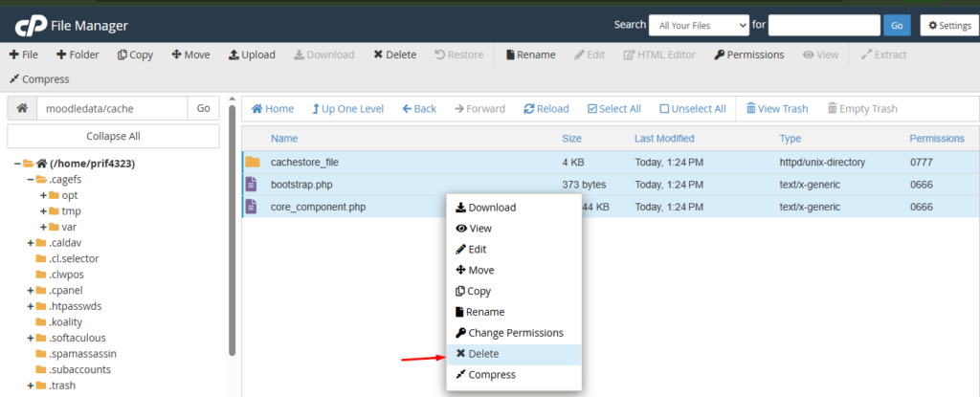Click the Move toolbar button

click(x=190, y=55)
